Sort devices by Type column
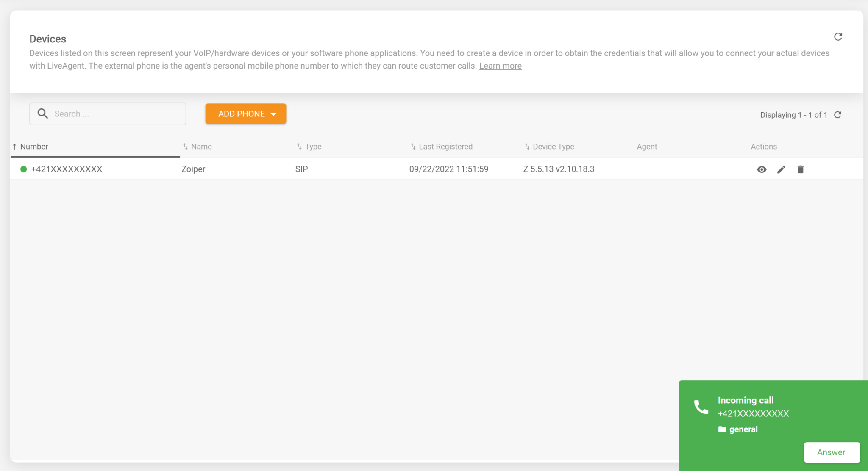The width and height of the screenshot is (868, 471). pyautogui.click(x=313, y=147)
